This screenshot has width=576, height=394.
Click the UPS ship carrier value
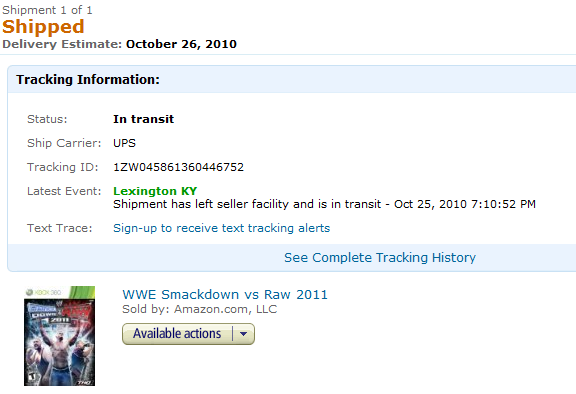[x=124, y=143]
